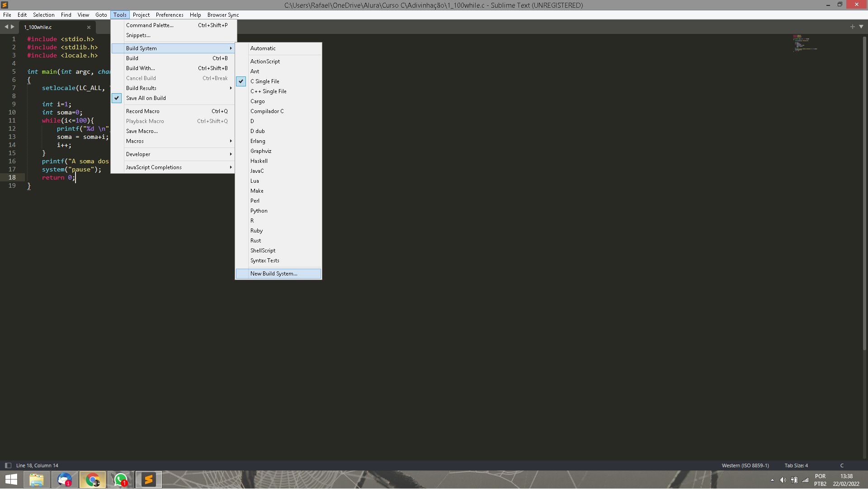The image size is (868, 489).
Task: Select Ruby build system
Action: click(x=278, y=231)
